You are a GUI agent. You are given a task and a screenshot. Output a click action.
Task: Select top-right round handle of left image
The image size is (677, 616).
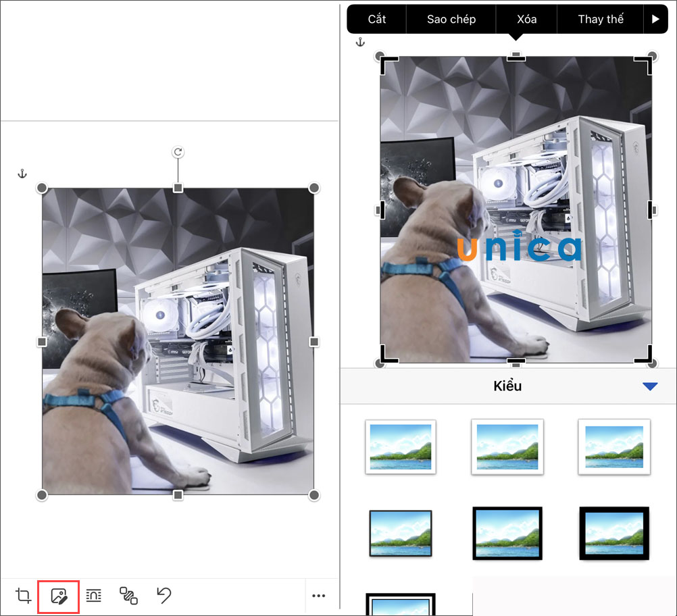coord(314,188)
